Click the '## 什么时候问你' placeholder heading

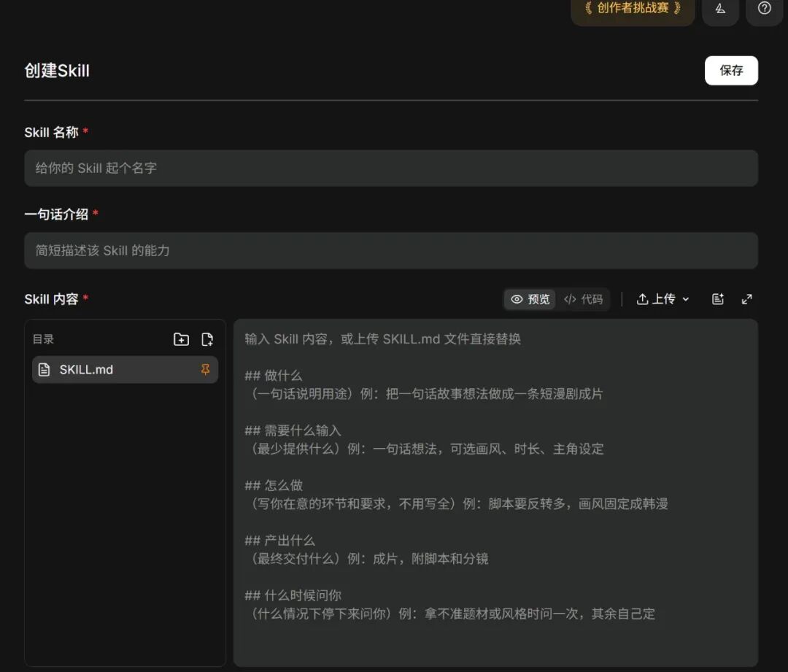point(293,595)
